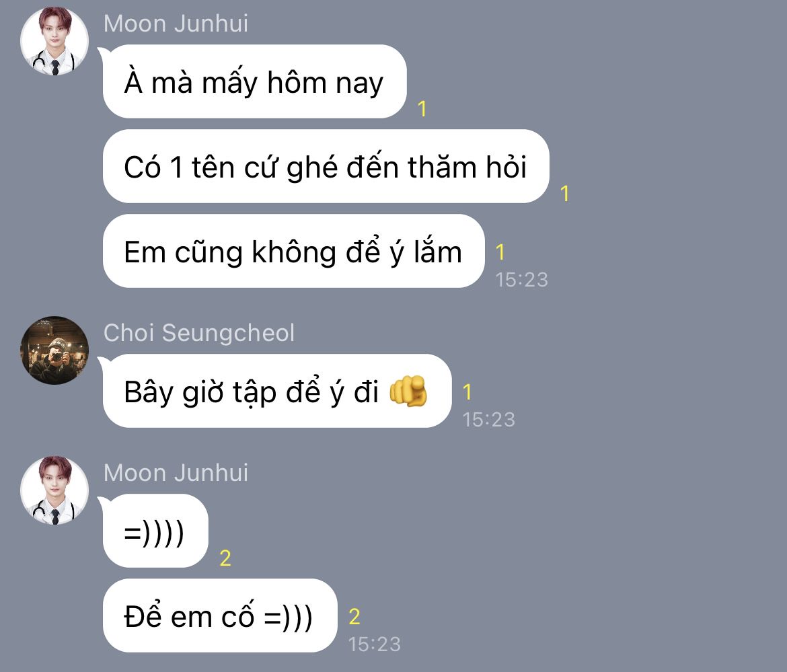The height and width of the screenshot is (672, 787).
Task: Tap the 'Để em cố =)))' message
Action: click(x=219, y=615)
